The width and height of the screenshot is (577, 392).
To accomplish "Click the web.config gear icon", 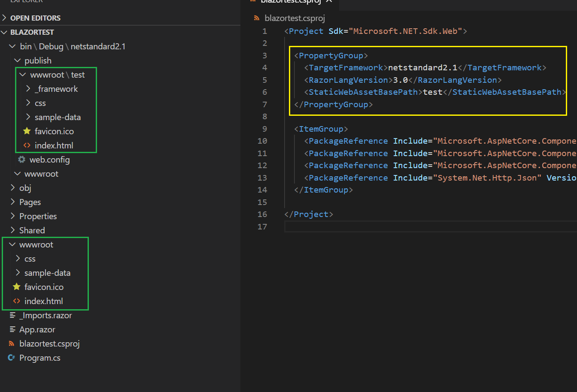I will coord(19,159).
